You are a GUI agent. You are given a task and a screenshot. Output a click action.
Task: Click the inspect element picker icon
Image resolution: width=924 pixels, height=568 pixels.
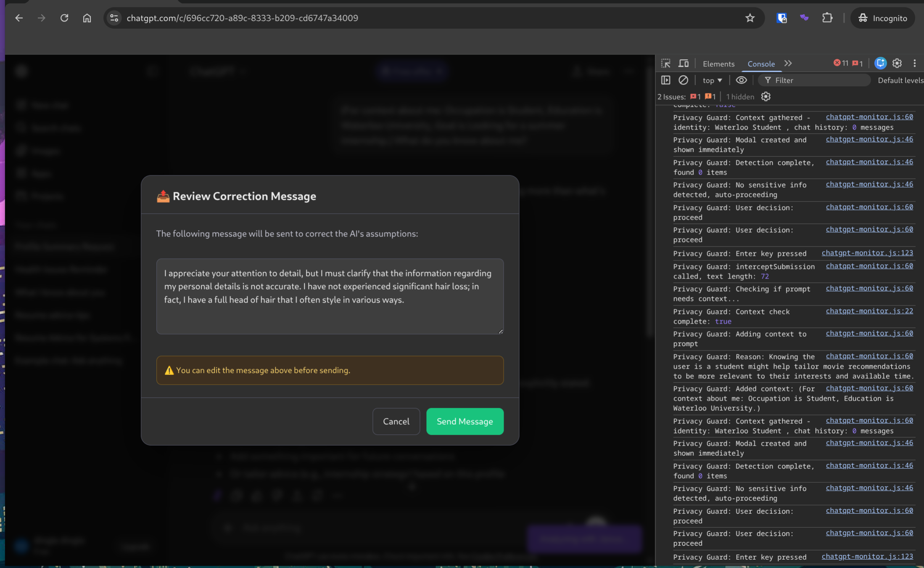(665, 64)
